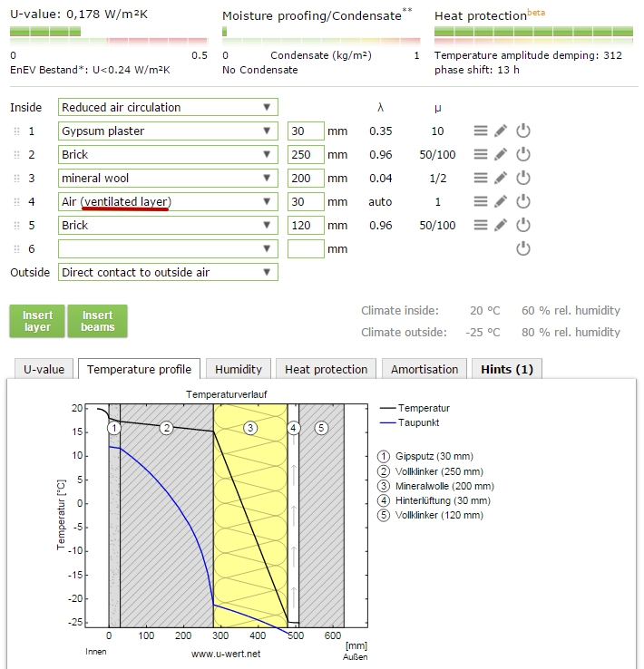Switch to the U-value tab
644x669 pixels.
[44, 369]
